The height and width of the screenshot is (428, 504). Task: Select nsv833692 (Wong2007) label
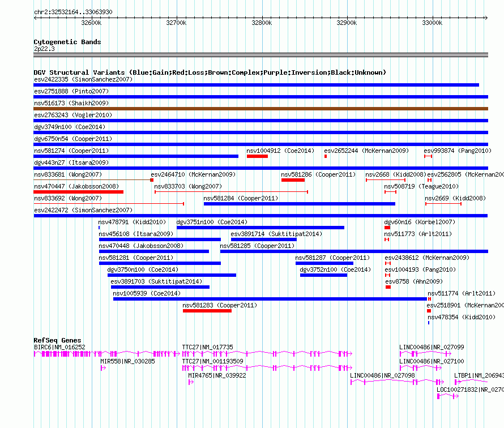click(x=68, y=198)
